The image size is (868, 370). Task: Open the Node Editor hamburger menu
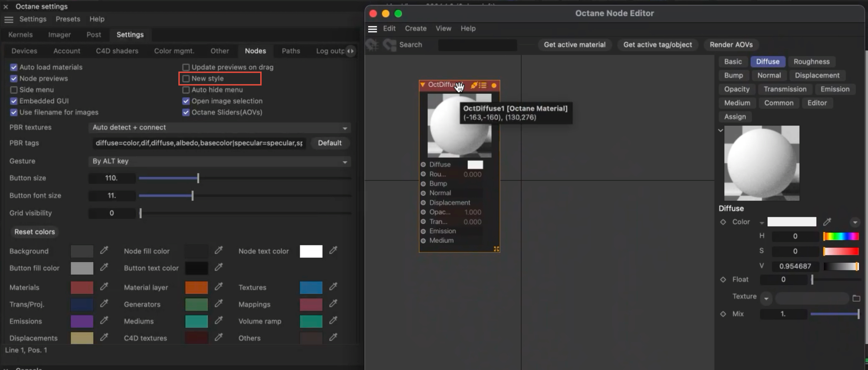[372, 29]
